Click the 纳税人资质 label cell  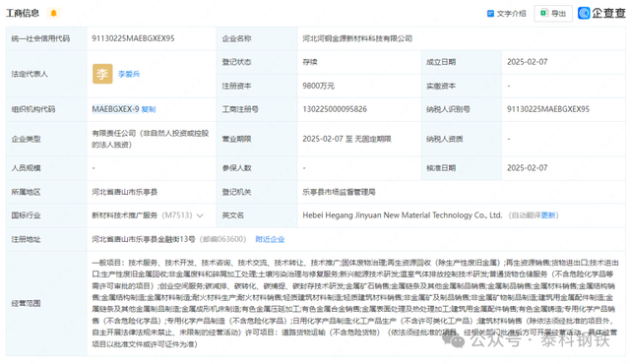coord(461,139)
